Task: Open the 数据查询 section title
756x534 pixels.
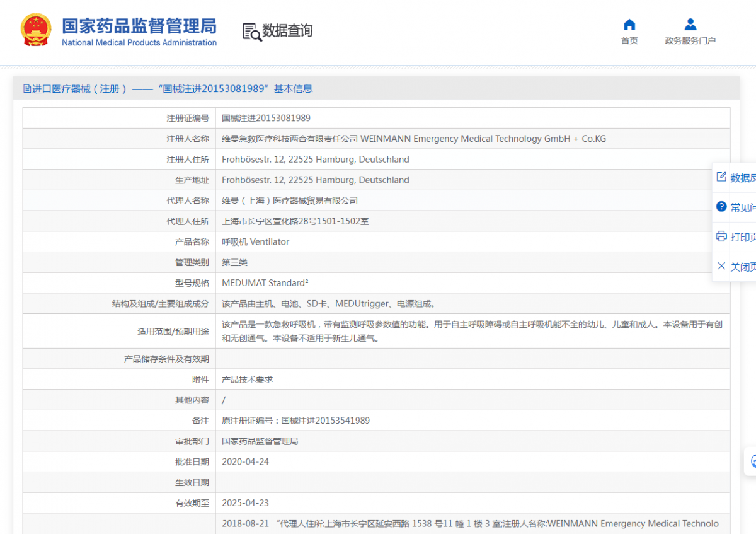Action: pos(287,31)
